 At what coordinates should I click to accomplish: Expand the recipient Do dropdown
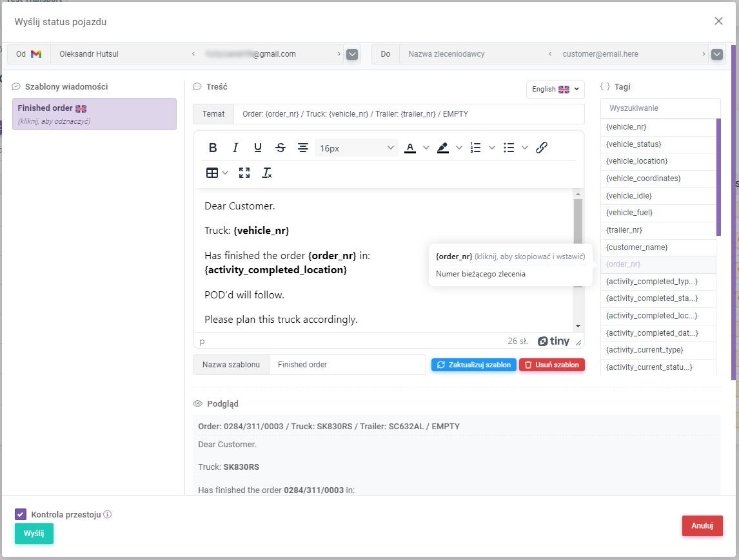pyautogui.click(x=717, y=54)
